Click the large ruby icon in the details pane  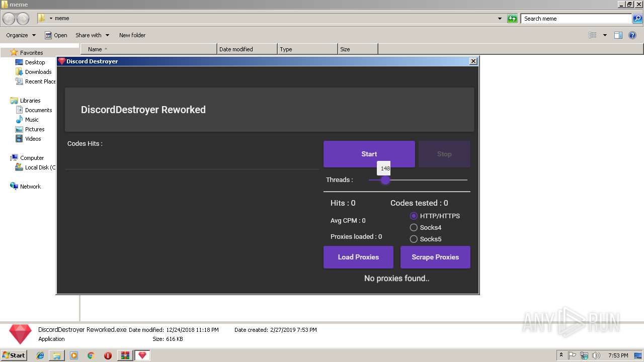click(x=20, y=334)
